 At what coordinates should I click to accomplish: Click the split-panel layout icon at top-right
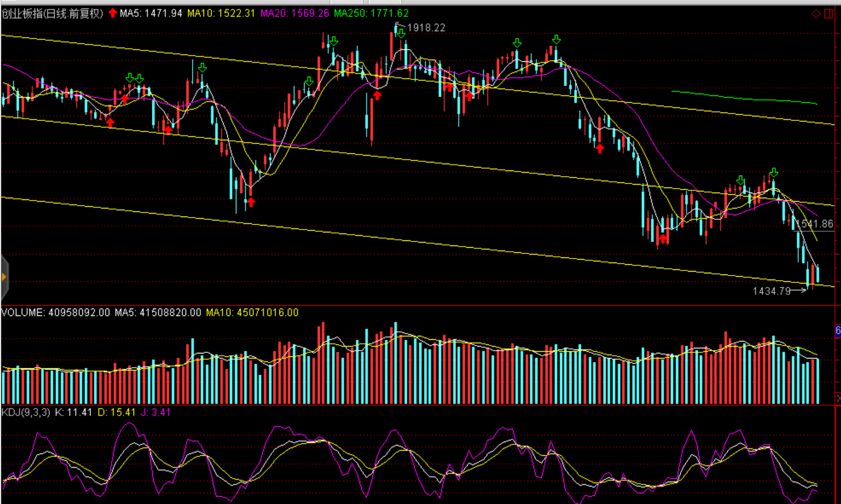(x=828, y=14)
